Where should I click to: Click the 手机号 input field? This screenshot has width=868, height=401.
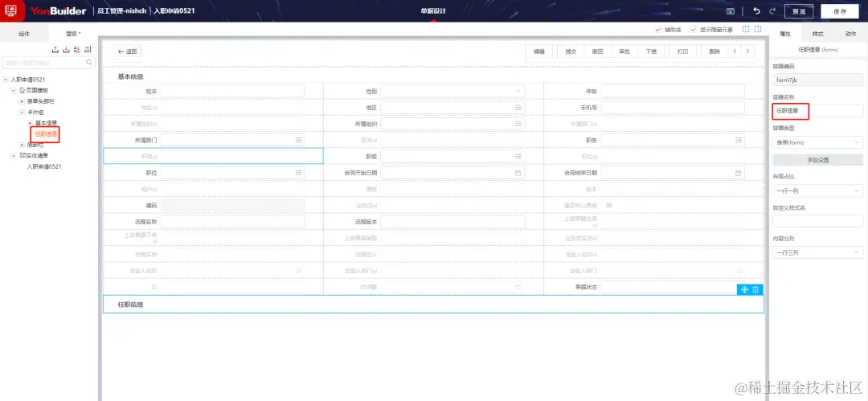pyautogui.click(x=673, y=108)
